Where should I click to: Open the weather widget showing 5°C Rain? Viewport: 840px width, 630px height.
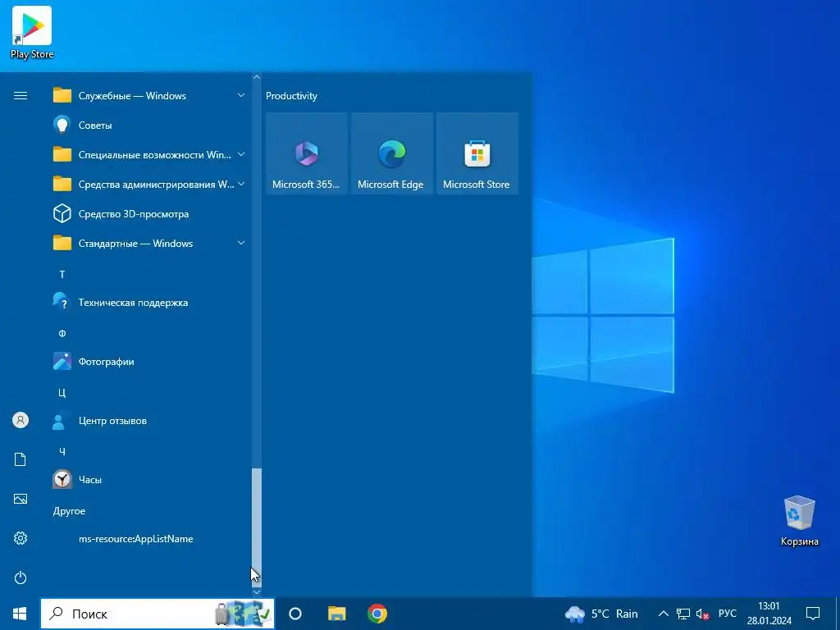[x=601, y=614]
